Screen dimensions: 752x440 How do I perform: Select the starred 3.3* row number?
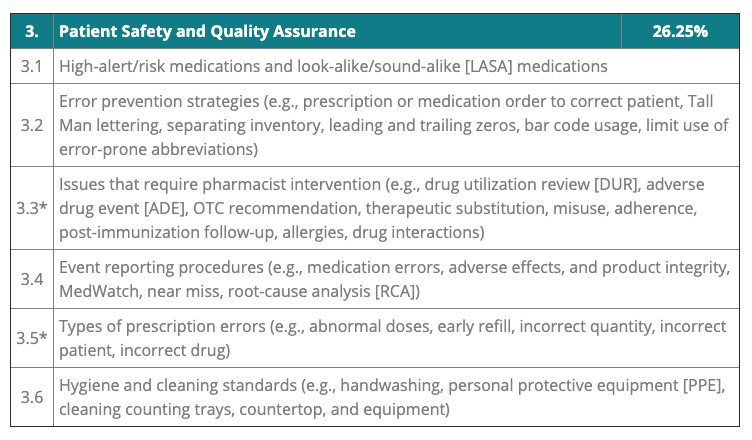coord(34,209)
